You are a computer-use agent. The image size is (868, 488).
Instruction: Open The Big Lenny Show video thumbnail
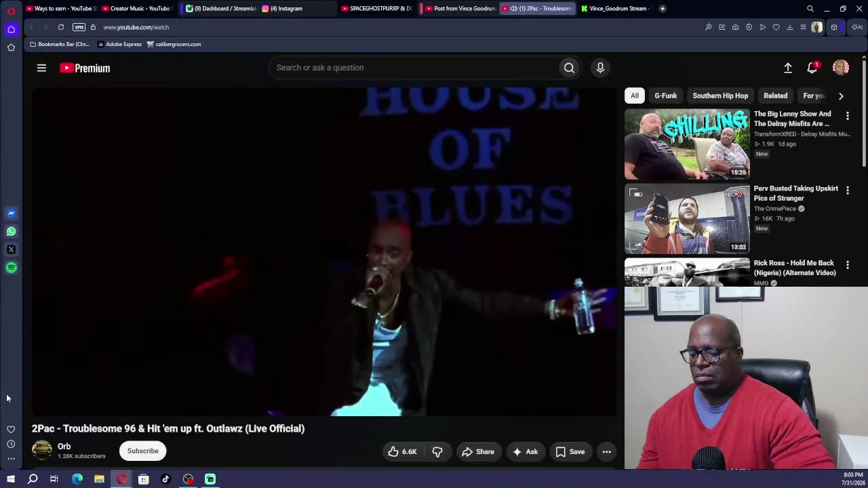click(x=687, y=144)
